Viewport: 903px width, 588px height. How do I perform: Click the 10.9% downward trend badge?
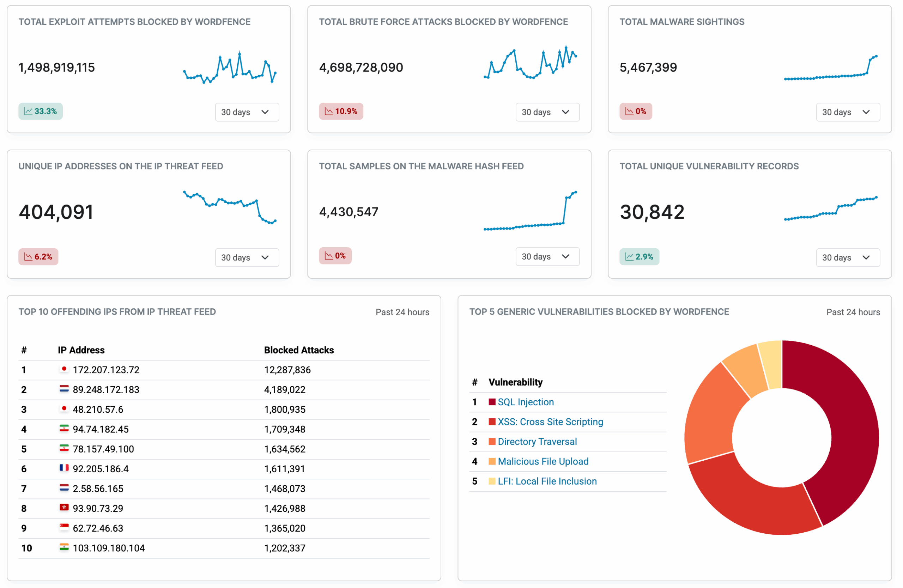[341, 111]
